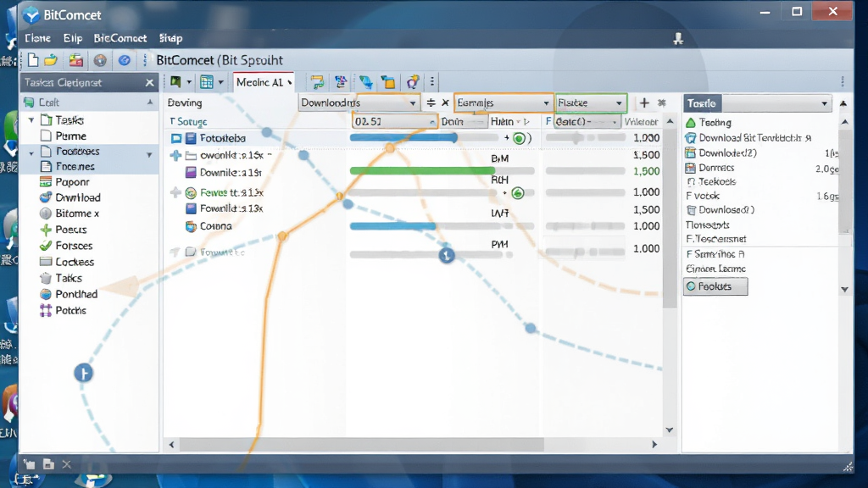This screenshot has width=868, height=488.
Task: Click the Fototieba row's blue file icon
Action: 191,138
